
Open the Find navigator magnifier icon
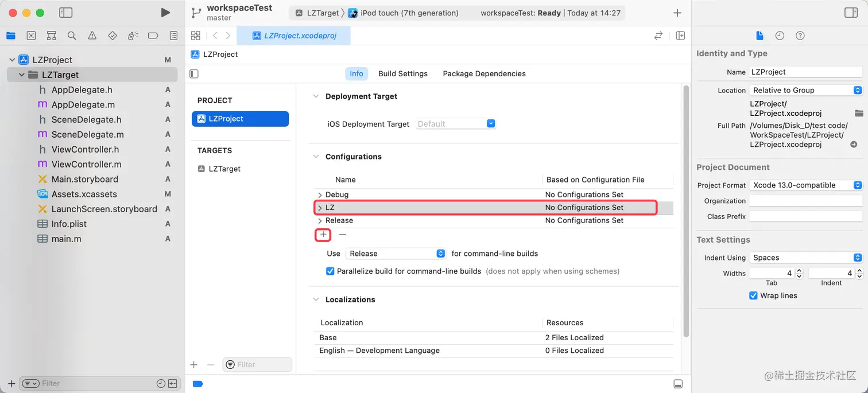tap(72, 36)
